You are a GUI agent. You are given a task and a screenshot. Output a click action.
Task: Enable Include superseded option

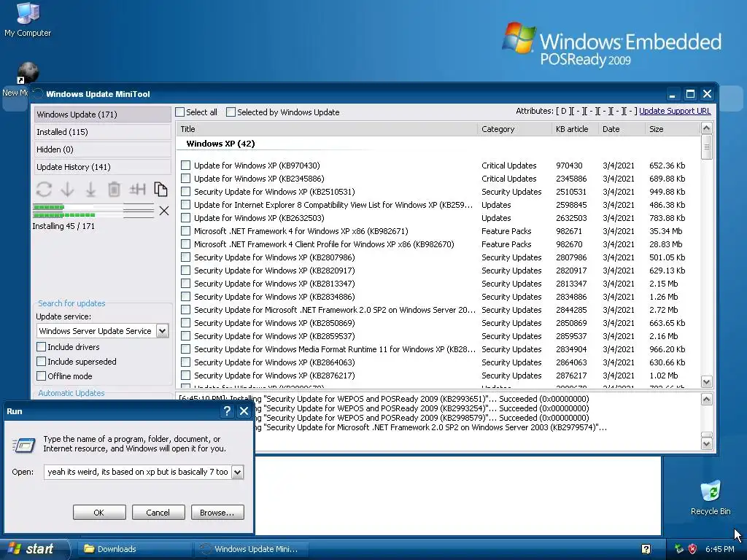(x=42, y=362)
